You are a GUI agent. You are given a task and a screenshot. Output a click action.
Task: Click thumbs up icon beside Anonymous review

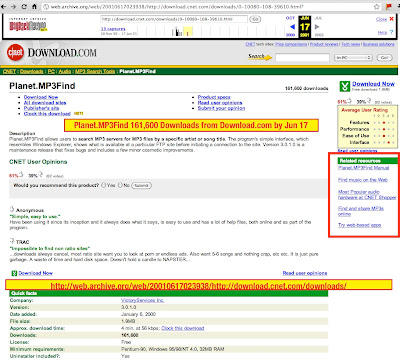[12, 209]
